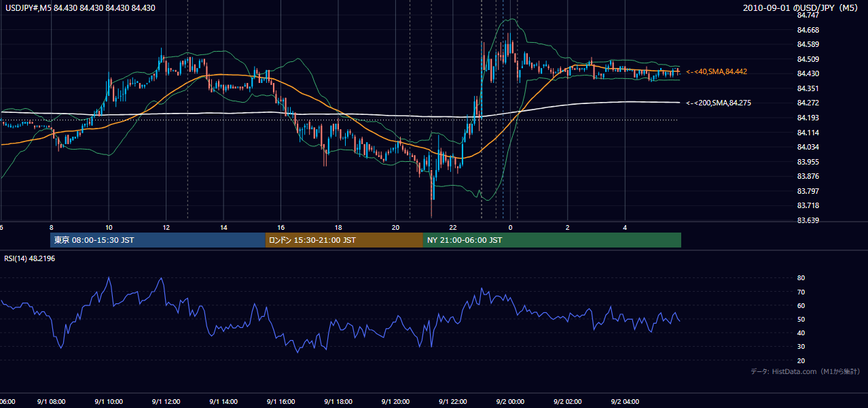The image size is (868, 408).
Task: Click price axis value 84.430
Action: (x=808, y=74)
